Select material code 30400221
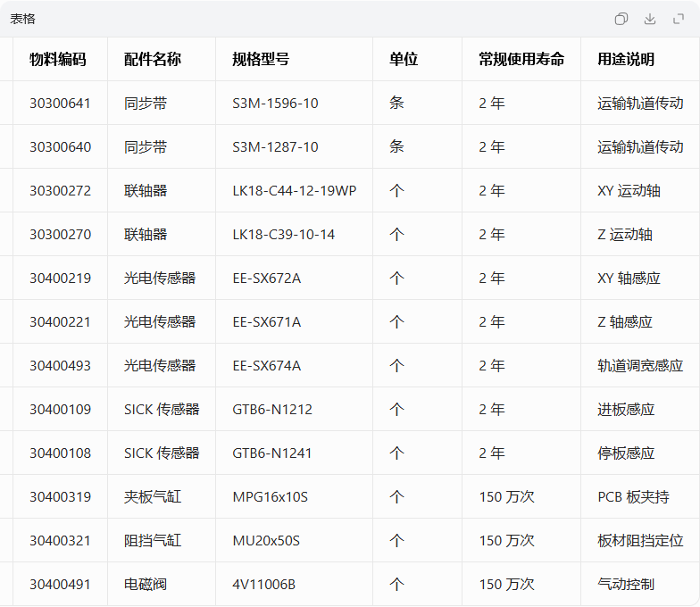The width and height of the screenshot is (700, 607). [x=61, y=321]
